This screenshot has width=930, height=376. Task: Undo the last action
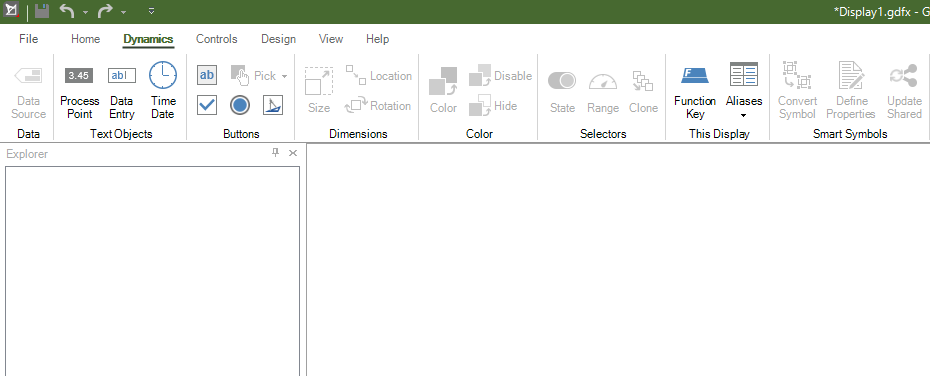click(67, 11)
